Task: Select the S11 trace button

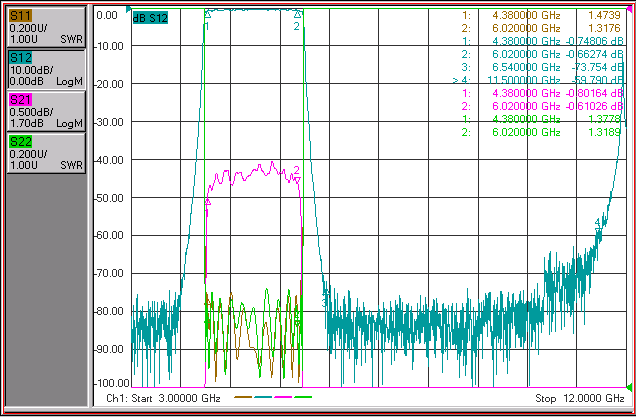Action: pos(46,27)
